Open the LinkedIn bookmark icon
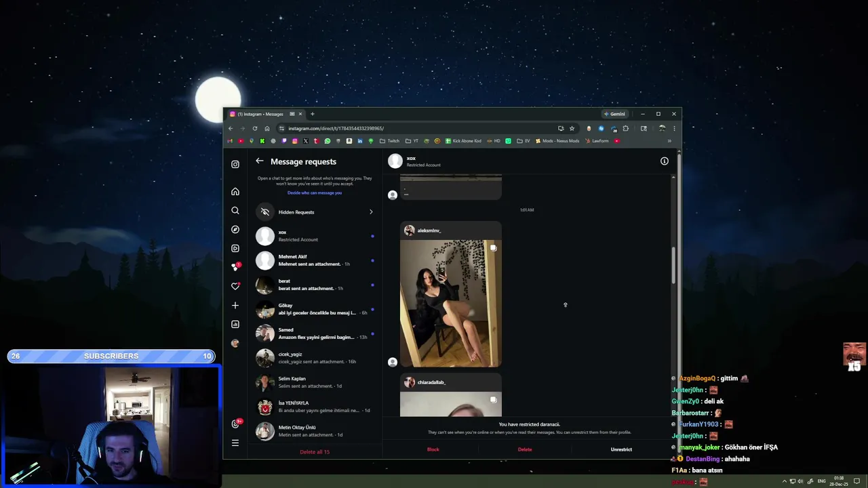 coord(360,141)
